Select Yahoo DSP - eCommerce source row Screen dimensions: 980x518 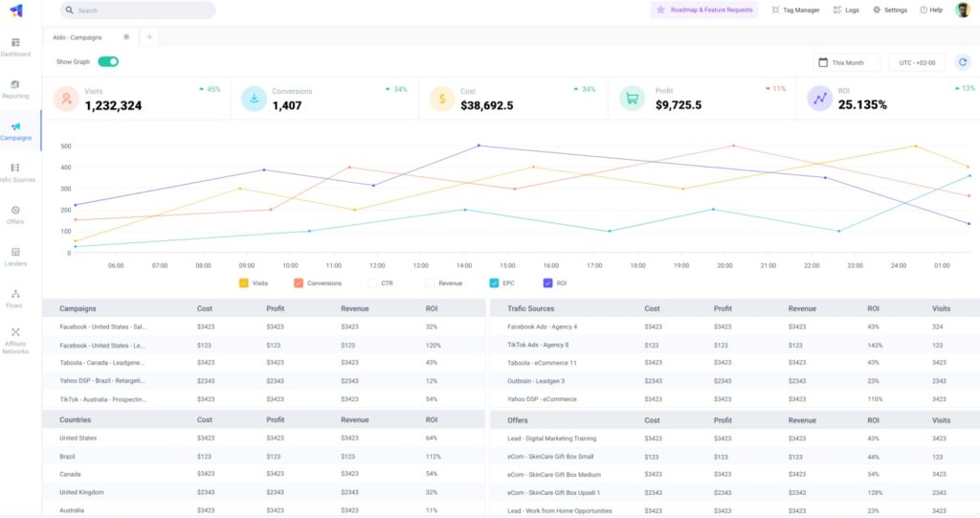coord(735,399)
